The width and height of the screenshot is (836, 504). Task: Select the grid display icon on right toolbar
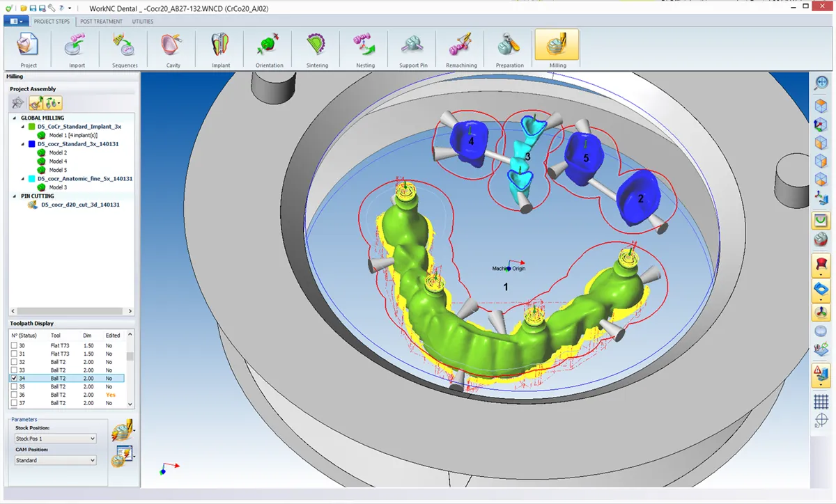coord(821,401)
